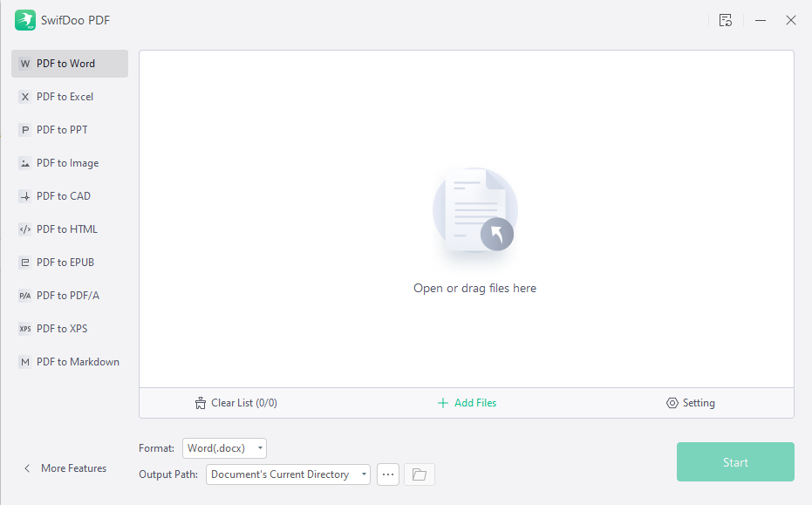Select PDF to Markdown option
This screenshot has height=505, width=812.
point(78,362)
